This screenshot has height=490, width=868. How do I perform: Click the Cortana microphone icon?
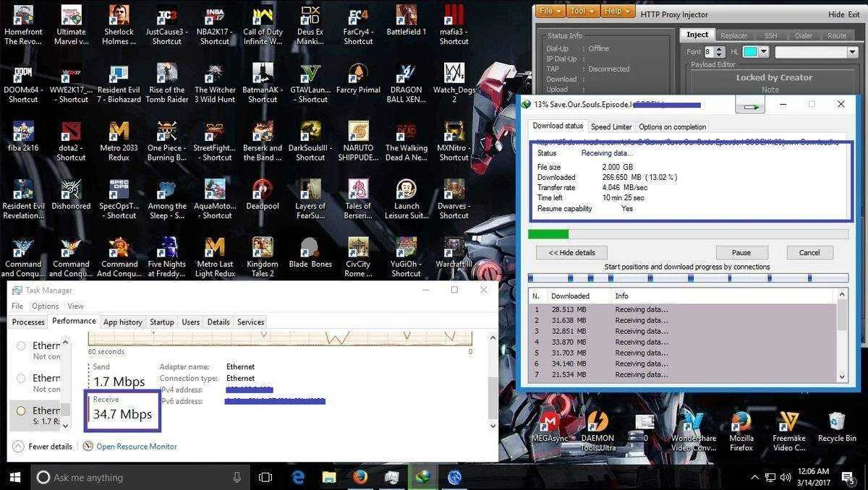(237, 477)
